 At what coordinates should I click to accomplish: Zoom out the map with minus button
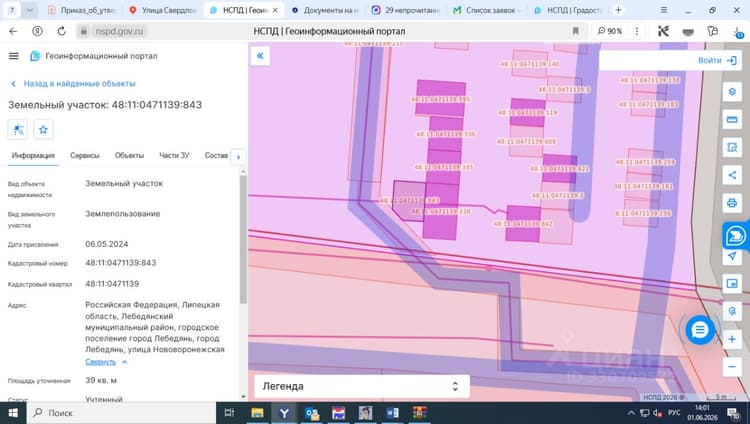pyautogui.click(x=732, y=367)
